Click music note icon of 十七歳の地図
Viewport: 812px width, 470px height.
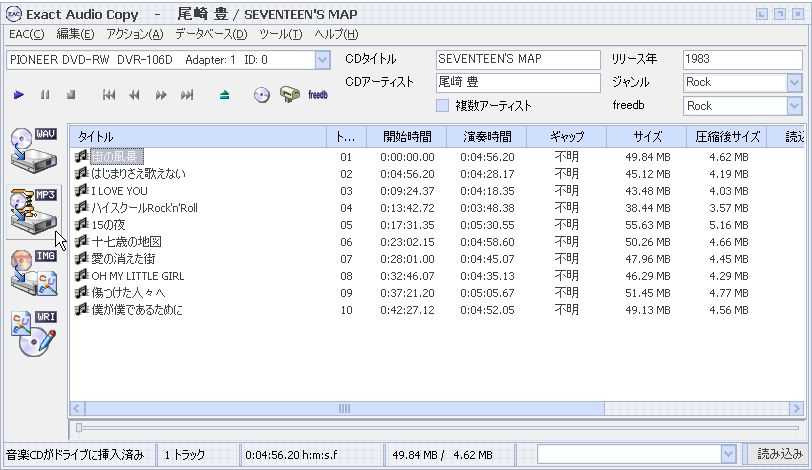coord(81,241)
